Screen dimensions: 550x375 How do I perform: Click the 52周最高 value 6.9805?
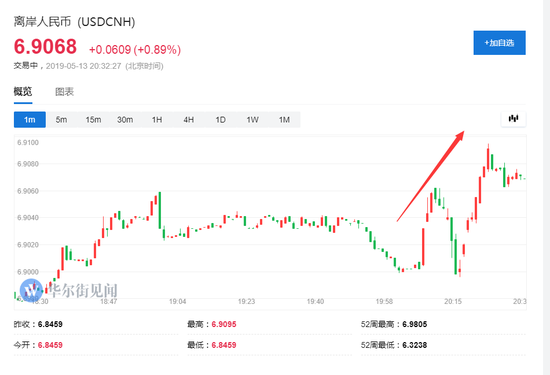pos(415,324)
